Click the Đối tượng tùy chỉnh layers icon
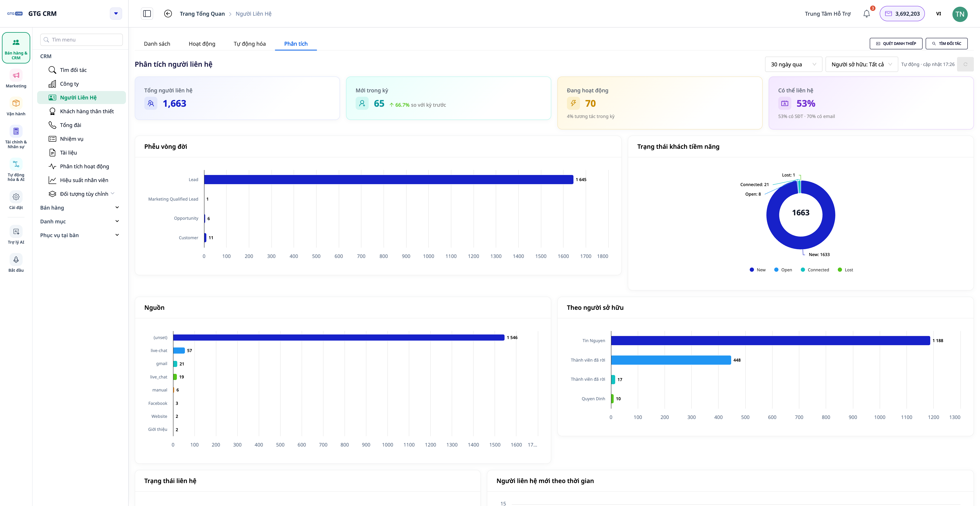 click(52, 194)
